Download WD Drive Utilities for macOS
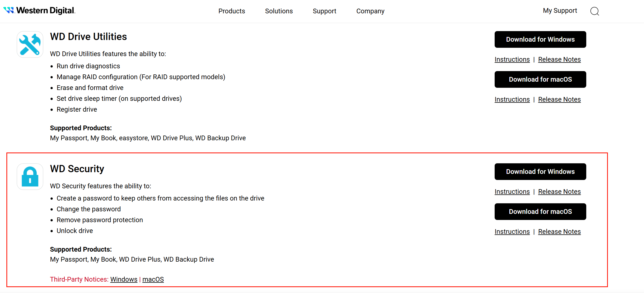This screenshot has width=644, height=293. pyautogui.click(x=540, y=79)
